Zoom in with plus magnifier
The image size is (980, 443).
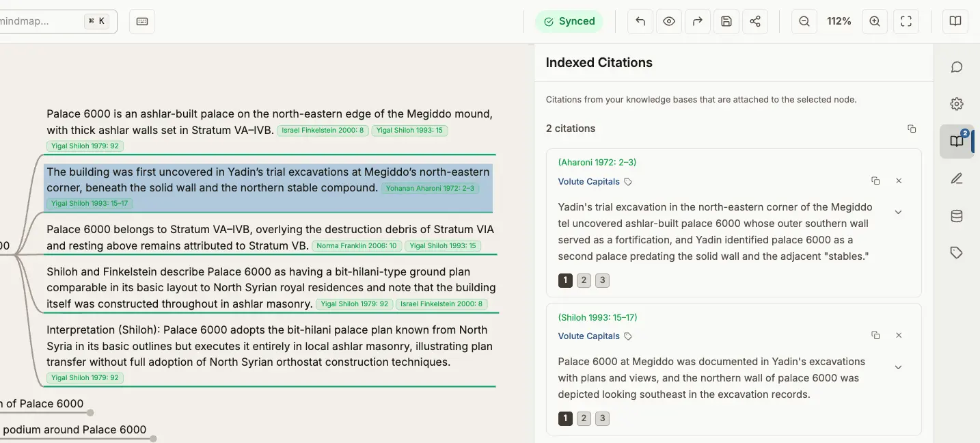click(875, 21)
